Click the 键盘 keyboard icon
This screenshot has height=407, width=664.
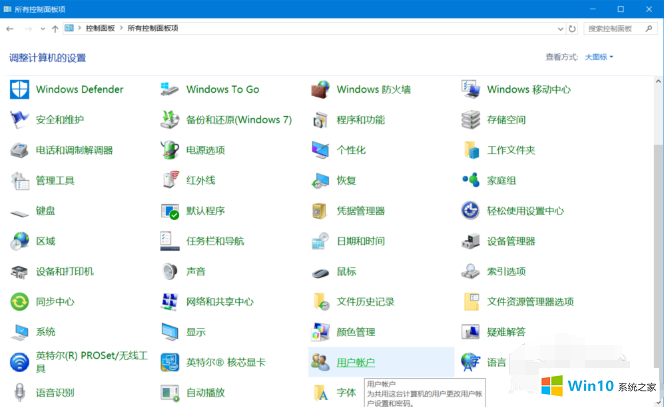[19, 213]
